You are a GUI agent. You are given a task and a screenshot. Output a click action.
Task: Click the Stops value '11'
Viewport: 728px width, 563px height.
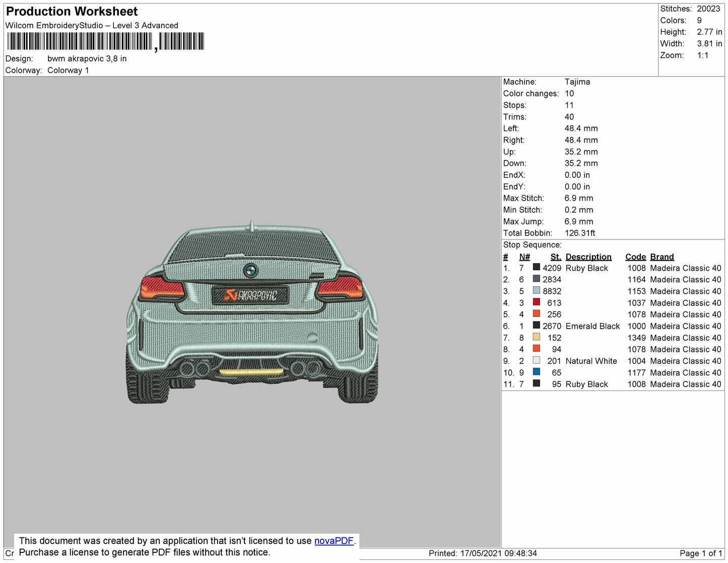coord(569,105)
